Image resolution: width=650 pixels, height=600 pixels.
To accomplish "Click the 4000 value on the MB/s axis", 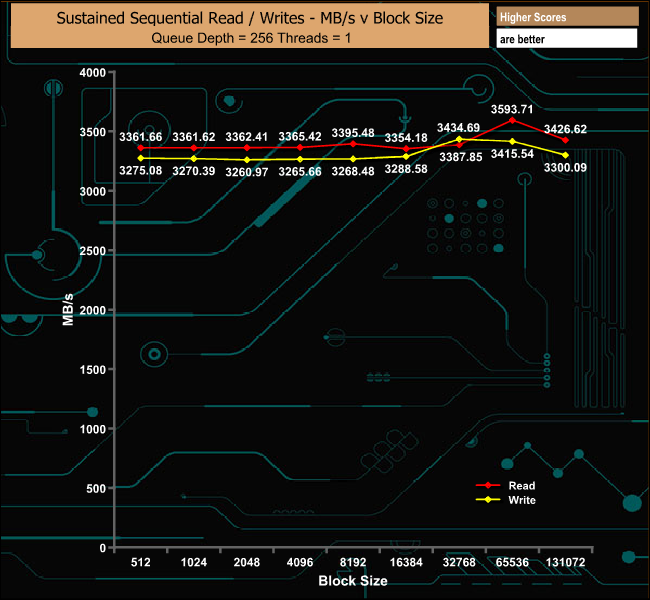I will tap(91, 73).
